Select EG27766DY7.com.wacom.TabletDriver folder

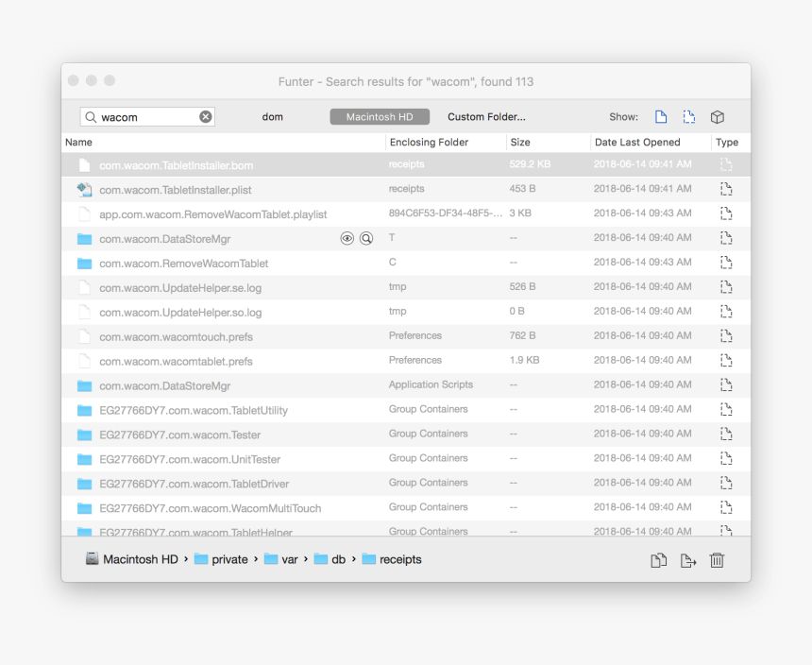tap(406, 484)
